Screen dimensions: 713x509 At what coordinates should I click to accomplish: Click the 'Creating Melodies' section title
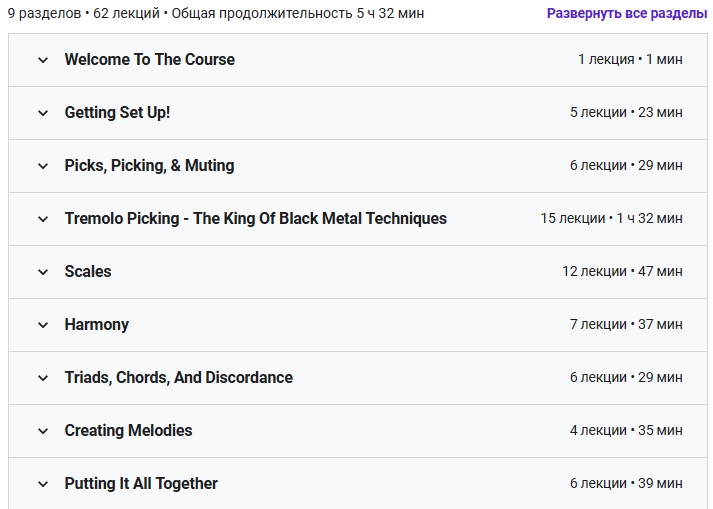(128, 430)
